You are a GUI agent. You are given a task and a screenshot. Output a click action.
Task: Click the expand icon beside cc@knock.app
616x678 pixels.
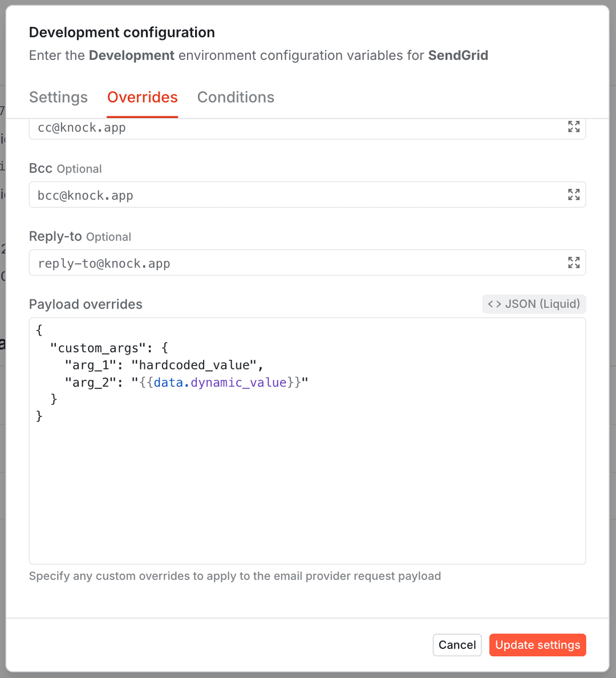tap(573, 127)
